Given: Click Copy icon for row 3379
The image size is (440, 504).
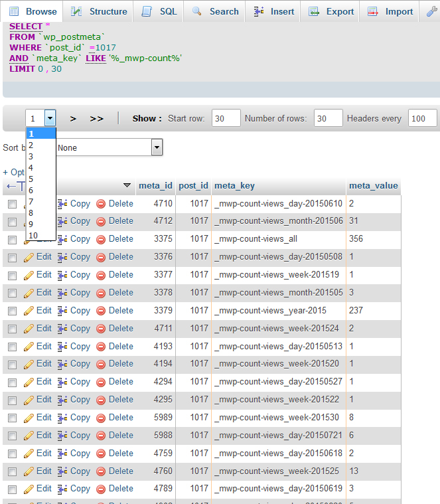Looking at the screenshot, I should (62, 311).
